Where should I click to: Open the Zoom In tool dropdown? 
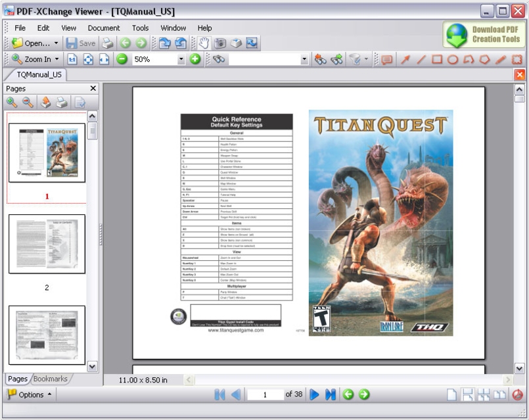click(57, 59)
